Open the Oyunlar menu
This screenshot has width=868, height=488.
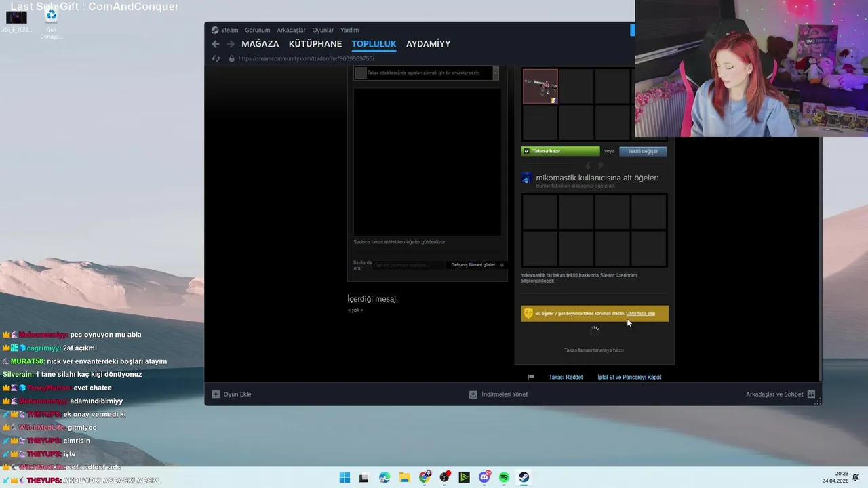[x=323, y=30]
